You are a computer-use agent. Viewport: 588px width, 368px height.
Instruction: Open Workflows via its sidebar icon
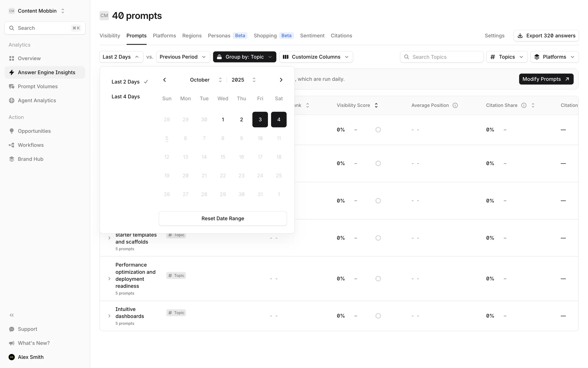point(12,145)
